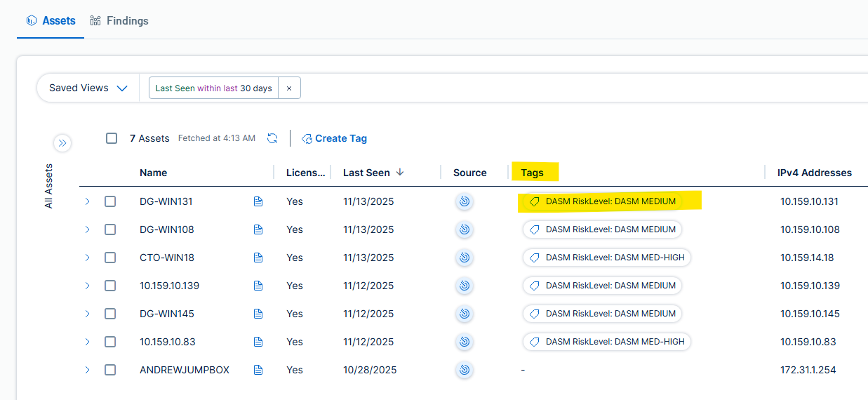868x400 pixels.
Task: Open the document icon for DG-WIN131
Action: point(258,201)
